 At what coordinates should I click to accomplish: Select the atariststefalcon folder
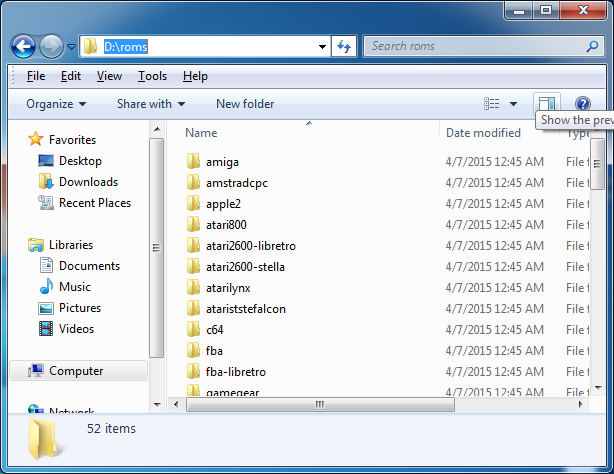246,309
